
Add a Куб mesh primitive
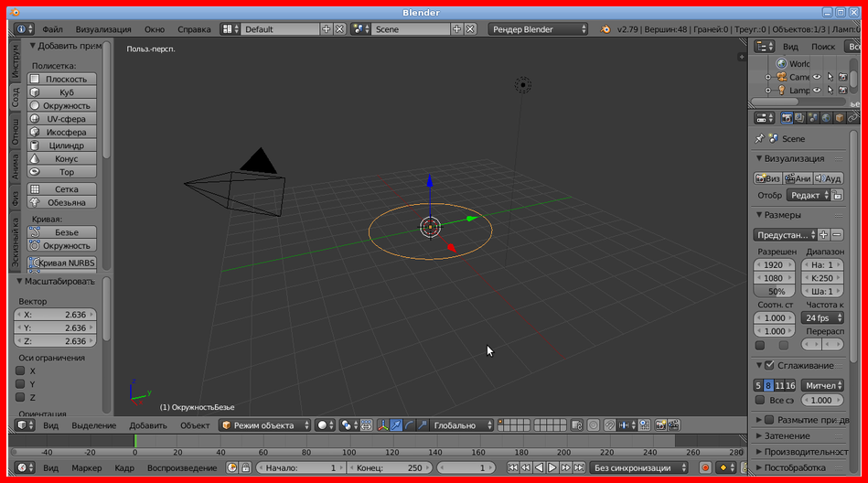[61, 92]
